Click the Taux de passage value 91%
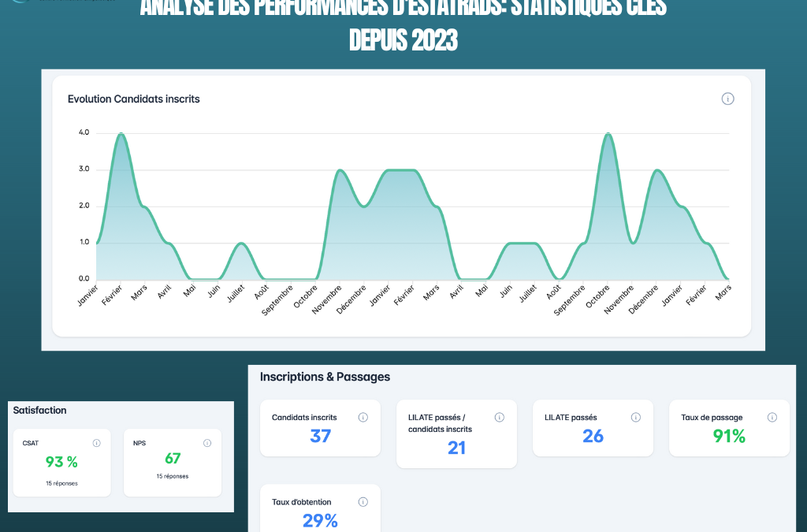 point(729,437)
